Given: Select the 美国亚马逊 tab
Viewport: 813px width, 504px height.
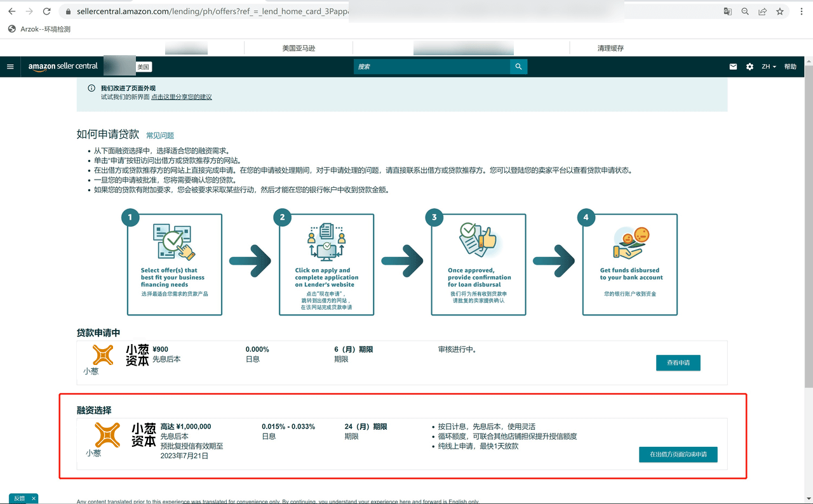Looking at the screenshot, I should point(299,48).
